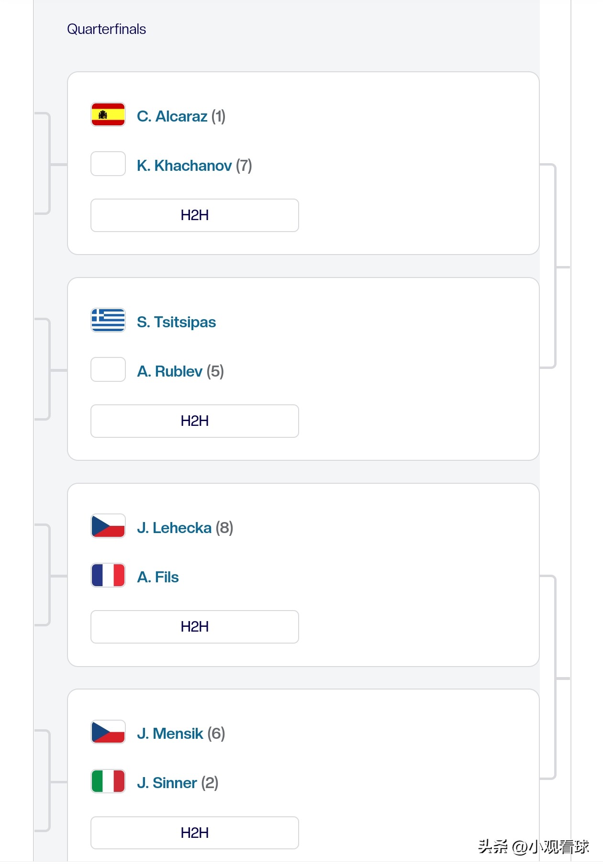Open H2H for Lehecka vs Fils
The width and height of the screenshot is (603, 868).
pos(194,627)
